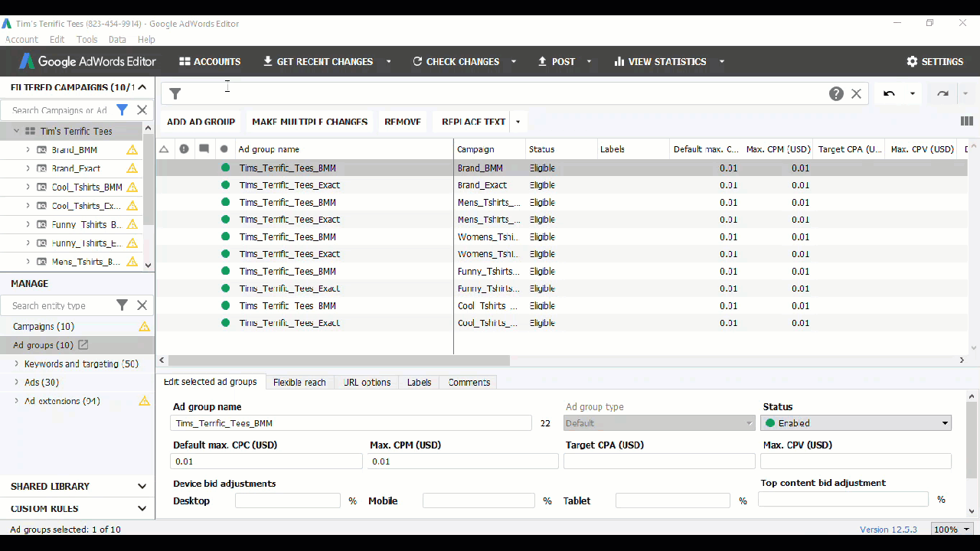Click the Brand_BMM campaign warning icon

tap(132, 150)
